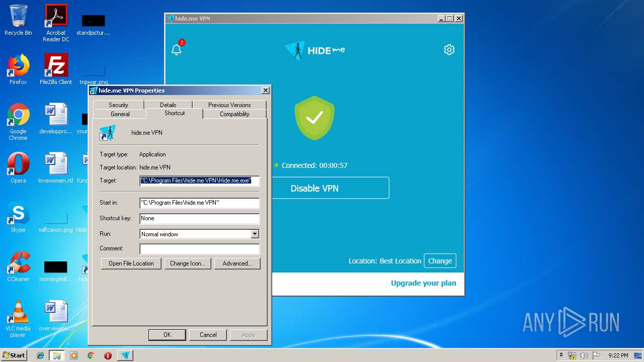Open Internet Explorer from taskbar
The image size is (644, 362).
(40, 355)
